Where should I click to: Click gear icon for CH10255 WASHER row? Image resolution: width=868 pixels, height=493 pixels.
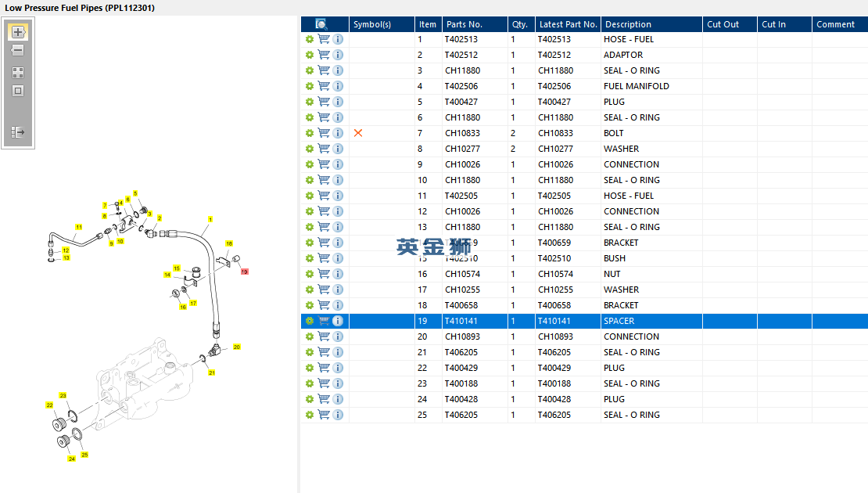310,290
